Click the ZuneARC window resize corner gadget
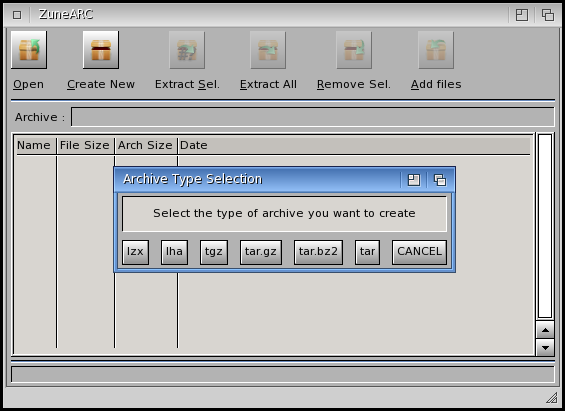This screenshot has height=411, width=565. (x=552, y=398)
